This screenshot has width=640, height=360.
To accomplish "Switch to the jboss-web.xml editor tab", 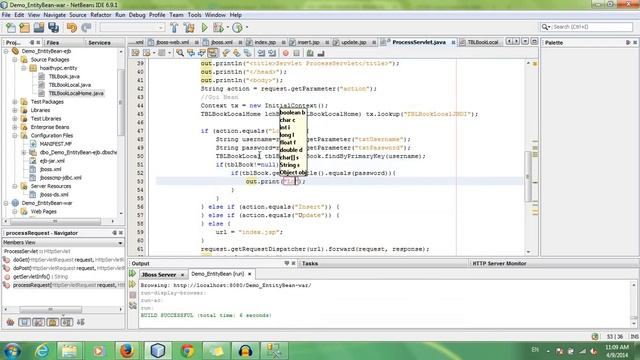I will 173,42.
